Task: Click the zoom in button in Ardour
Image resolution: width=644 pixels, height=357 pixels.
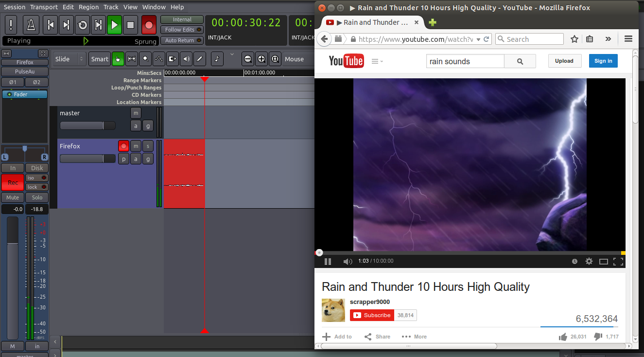Action: point(261,59)
